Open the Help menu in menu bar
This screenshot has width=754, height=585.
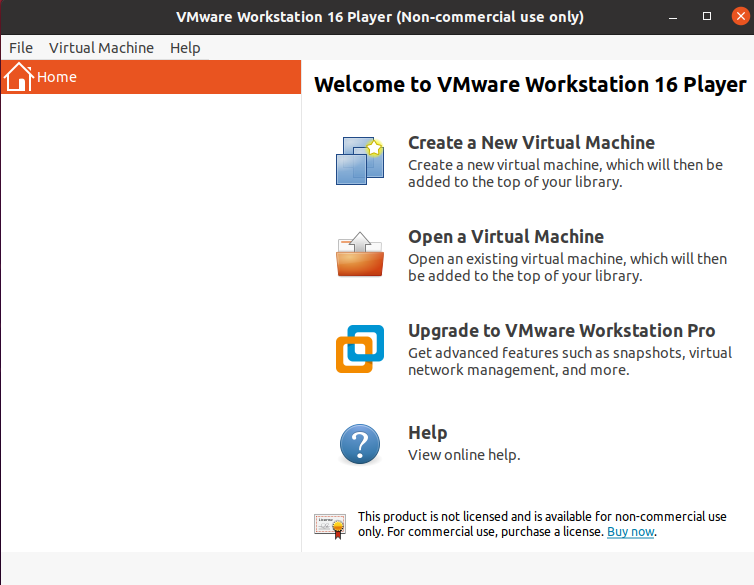pos(185,48)
